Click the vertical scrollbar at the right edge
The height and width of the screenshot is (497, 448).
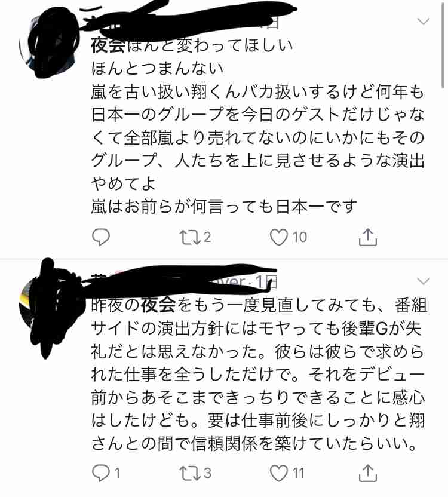point(443,44)
